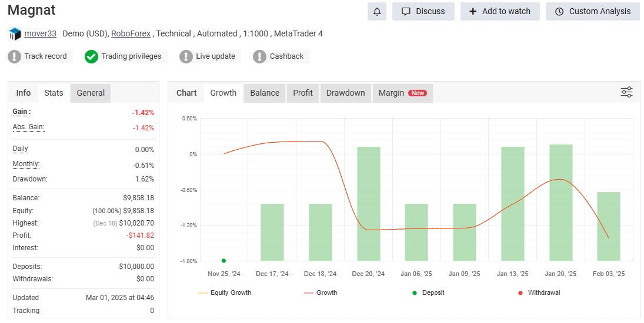644x323 pixels.
Task: Select the Growth chart tab
Action: tap(223, 93)
